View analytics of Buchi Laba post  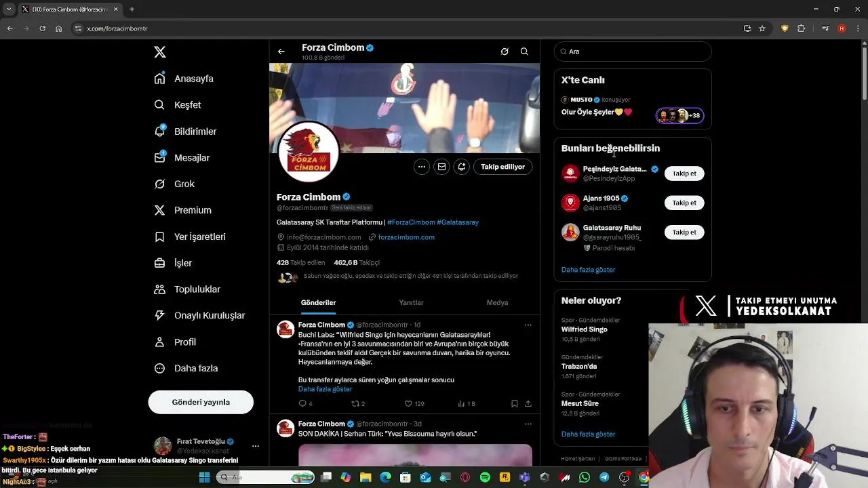coord(466,404)
